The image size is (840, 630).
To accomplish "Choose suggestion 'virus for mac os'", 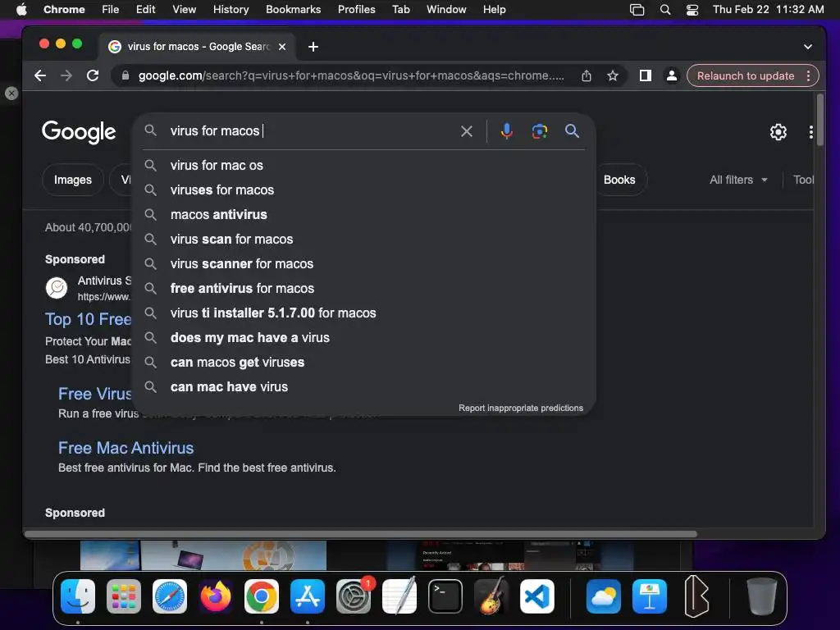I will coord(364,166).
